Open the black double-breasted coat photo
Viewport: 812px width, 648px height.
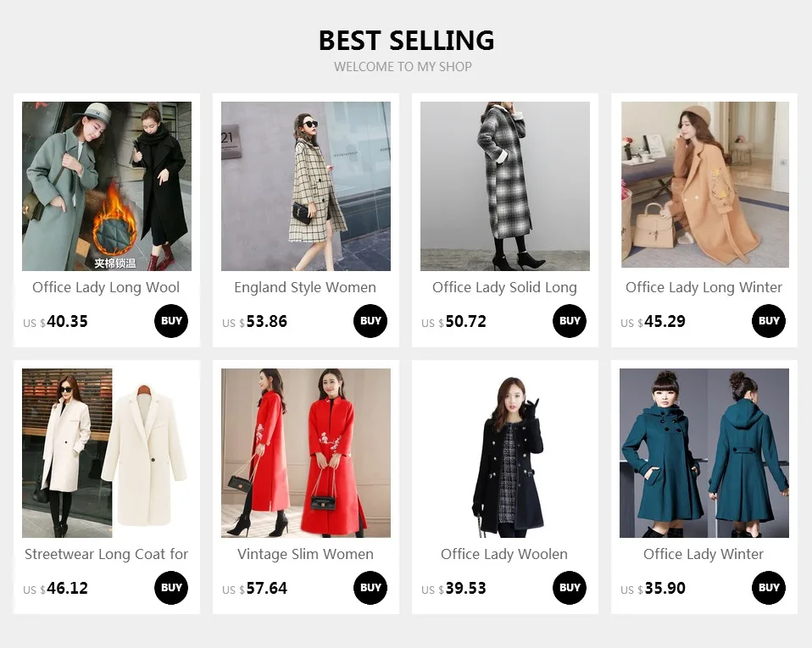(x=505, y=453)
